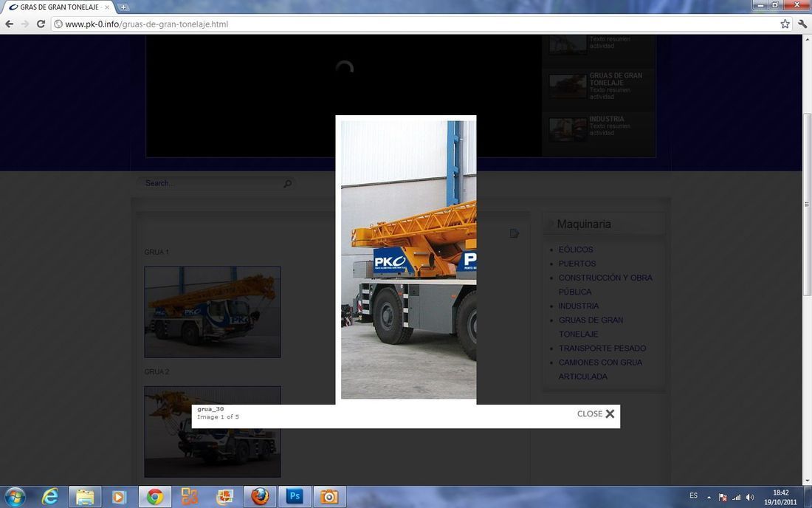This screenshot has height=508, width=812.
Task: Open Windows Explorer from the taskbar
Action: coord(85,497)
